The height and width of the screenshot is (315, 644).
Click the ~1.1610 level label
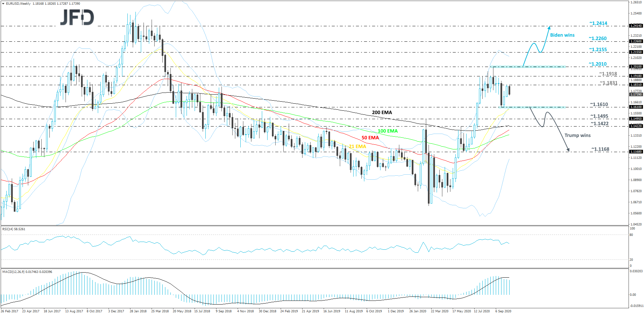coord(599,104)
